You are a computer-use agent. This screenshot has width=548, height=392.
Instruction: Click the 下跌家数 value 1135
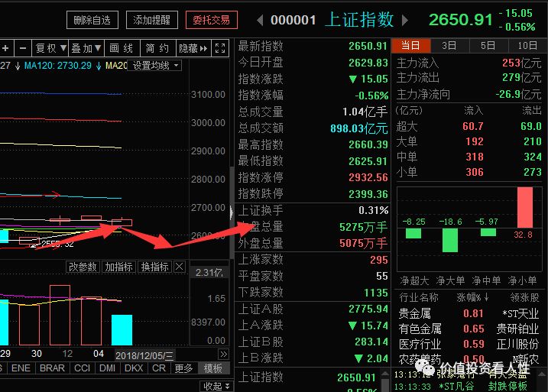(x=376, y=293)
